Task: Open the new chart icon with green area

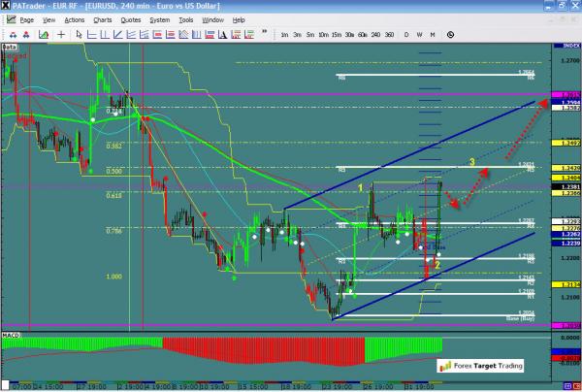Action: 44,35
